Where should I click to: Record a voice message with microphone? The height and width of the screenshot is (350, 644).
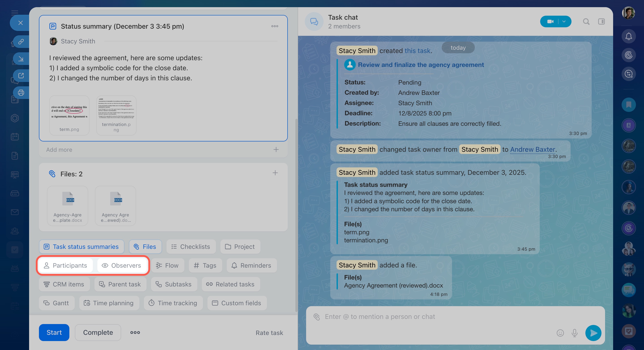tap(574, 333)
